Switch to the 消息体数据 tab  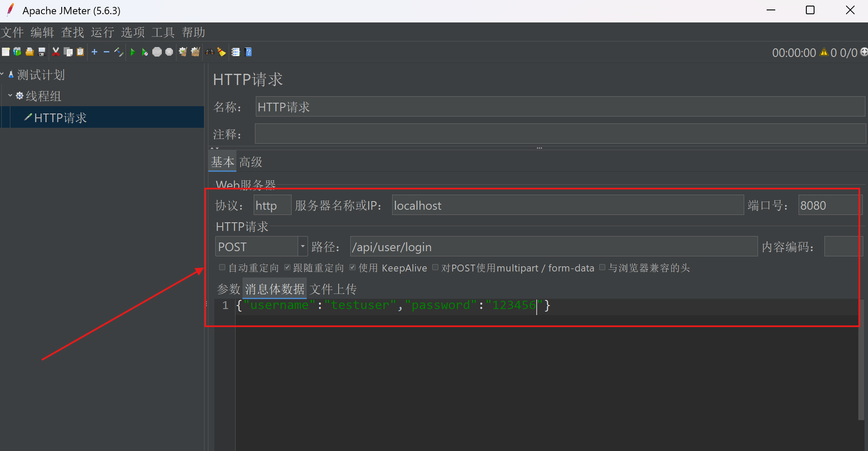[275, 289]
